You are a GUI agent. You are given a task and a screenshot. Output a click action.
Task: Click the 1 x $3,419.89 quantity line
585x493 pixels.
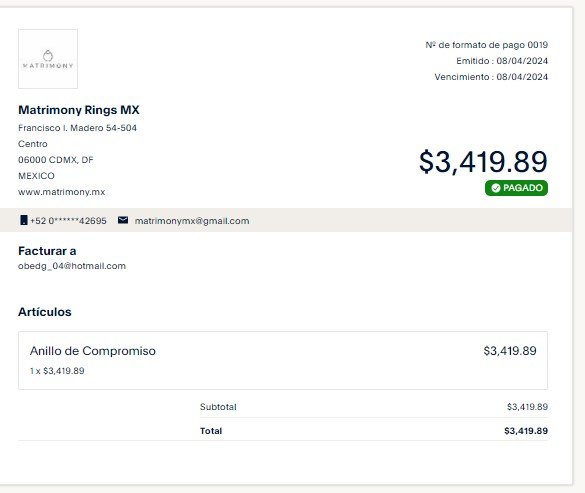pyautogui.click(x=57, y=371)
